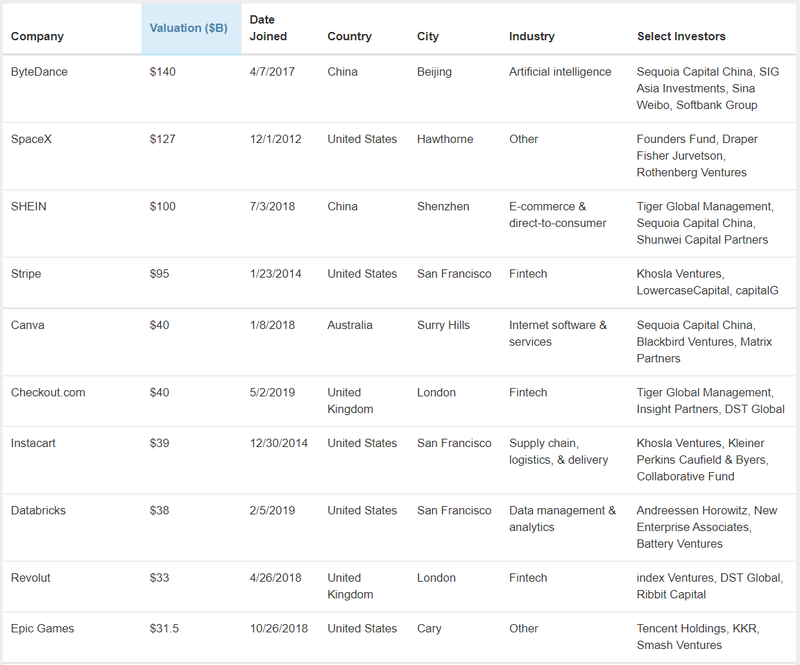
Task: Select the Instacart company cell
Action: coord(36,443)
